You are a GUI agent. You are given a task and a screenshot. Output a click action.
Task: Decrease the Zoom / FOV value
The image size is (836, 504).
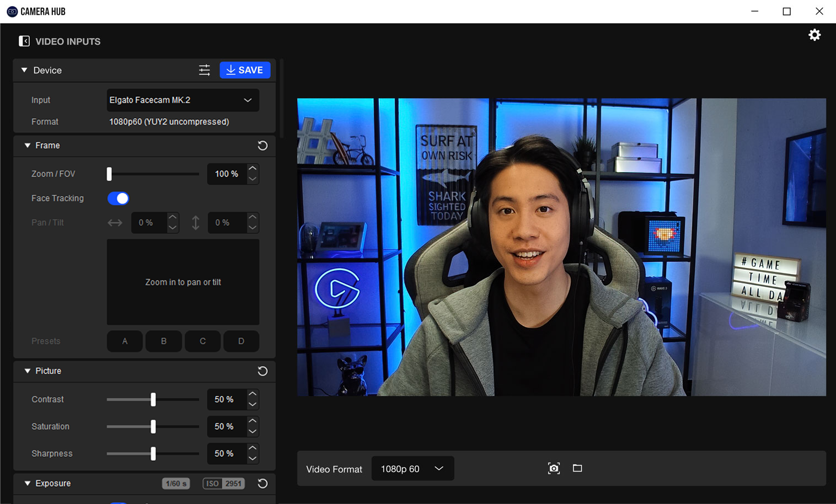point(253,179)
